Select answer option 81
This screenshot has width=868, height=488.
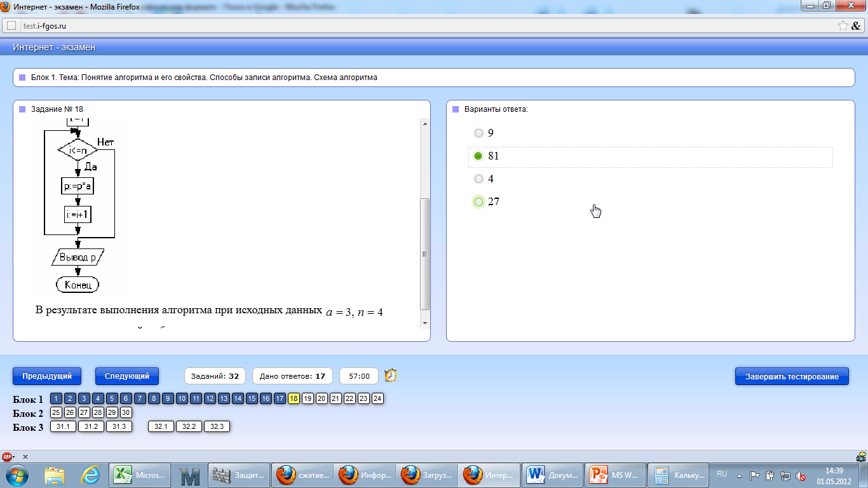pyautogui.click(x=478, y=156)
